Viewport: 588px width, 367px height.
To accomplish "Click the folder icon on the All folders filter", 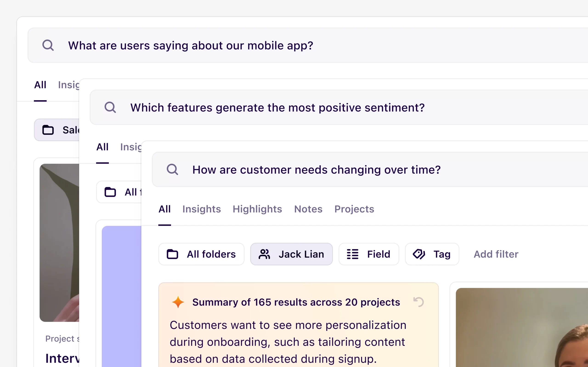I will coord(172,254).
